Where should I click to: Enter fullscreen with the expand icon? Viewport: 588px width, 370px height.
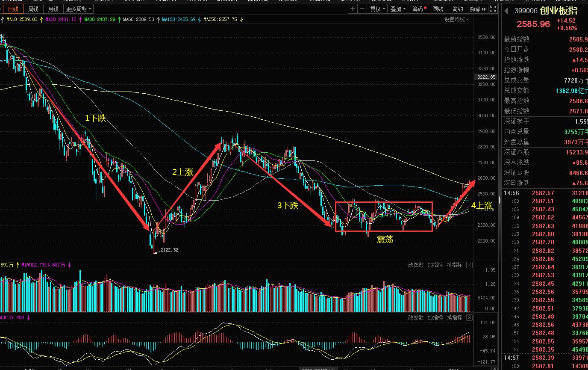coord(493,9)
